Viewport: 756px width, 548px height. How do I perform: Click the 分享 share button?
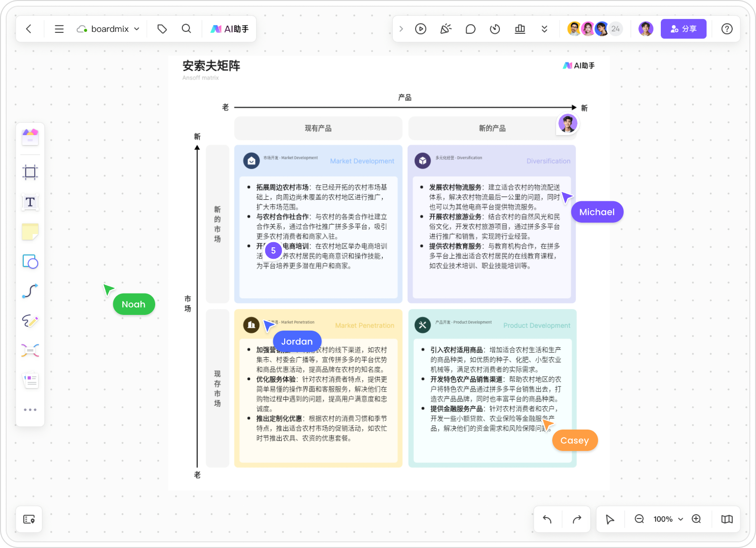click(683, 29)
